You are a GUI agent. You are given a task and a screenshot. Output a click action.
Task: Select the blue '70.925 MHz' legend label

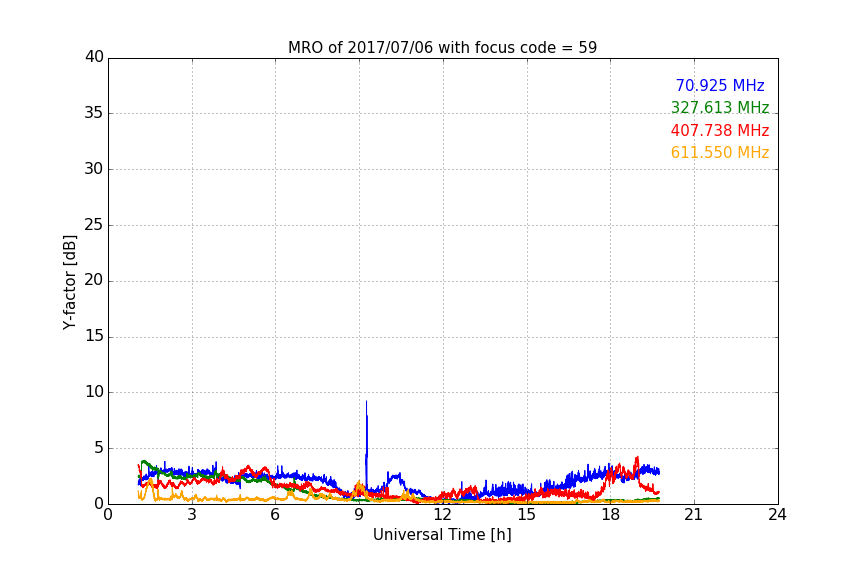(x=720, y=85)
